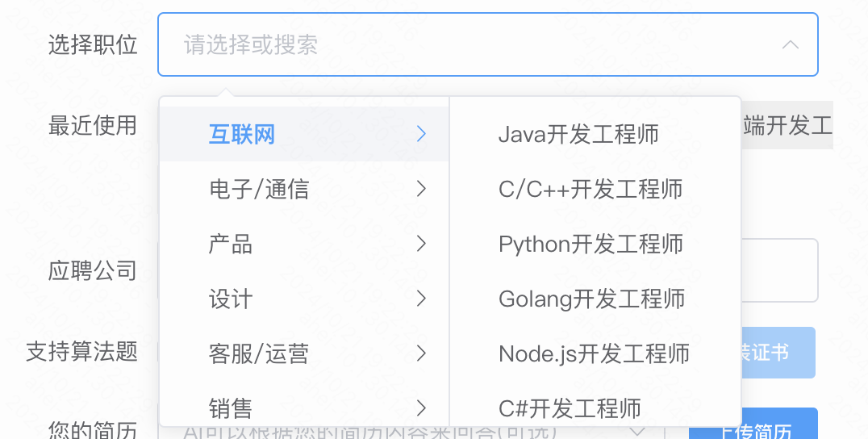
Task: Open the 客服/运营 category
Action: coord(258,353)
